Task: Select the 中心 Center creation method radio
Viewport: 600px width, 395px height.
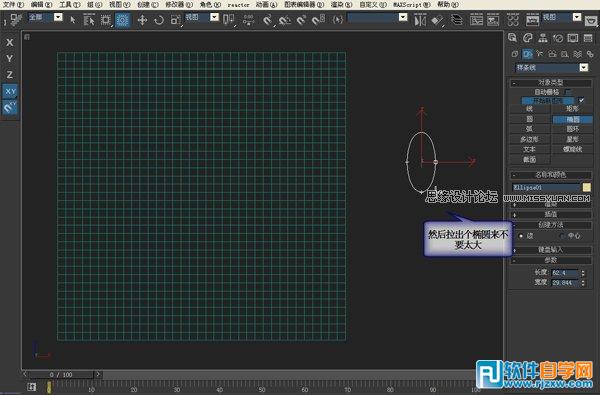Action: (x=562, y=236)
